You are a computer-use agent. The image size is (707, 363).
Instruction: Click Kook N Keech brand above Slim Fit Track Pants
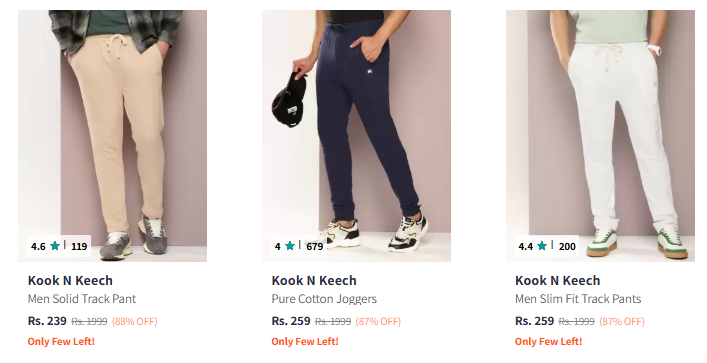pyautogui.click(x=557, y=280)
